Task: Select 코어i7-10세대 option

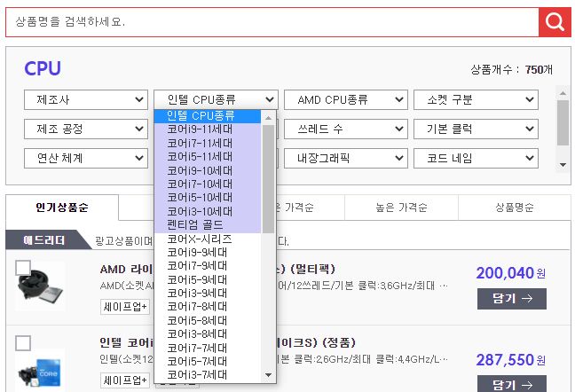Action: click(x=208, y=184)
